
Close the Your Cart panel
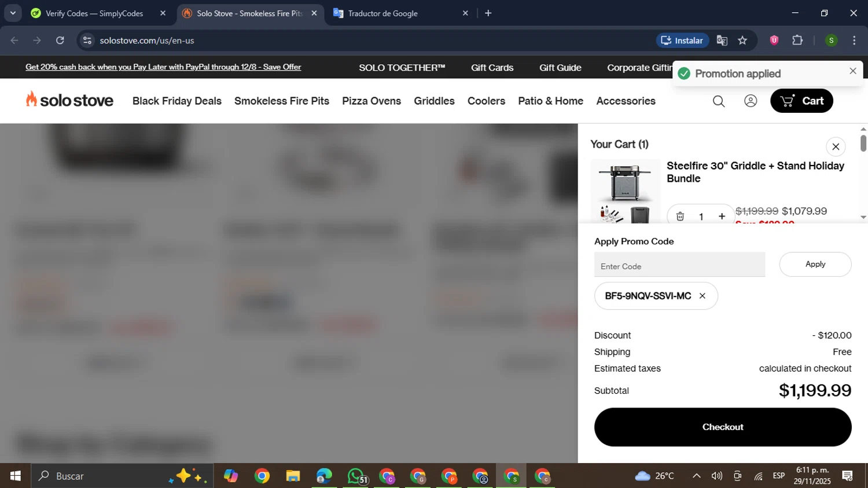click(x=836, y=146)
